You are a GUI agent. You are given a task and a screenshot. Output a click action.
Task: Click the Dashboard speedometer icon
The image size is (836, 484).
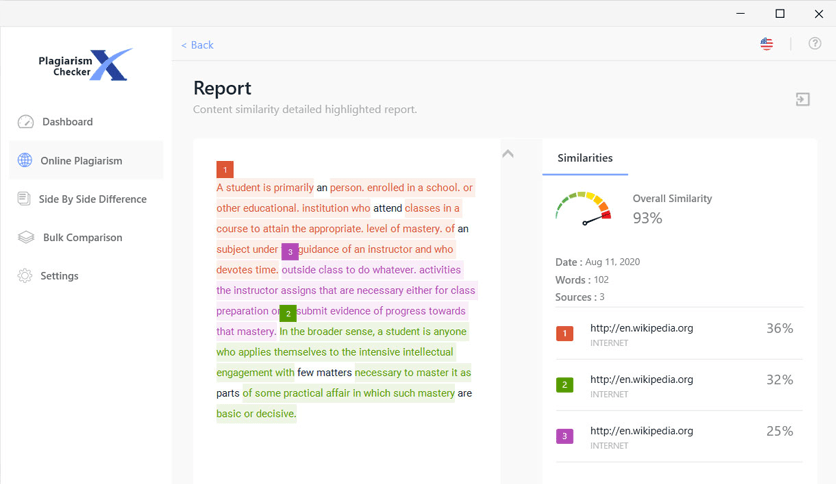pyautogui.click(x=26, y=122)
